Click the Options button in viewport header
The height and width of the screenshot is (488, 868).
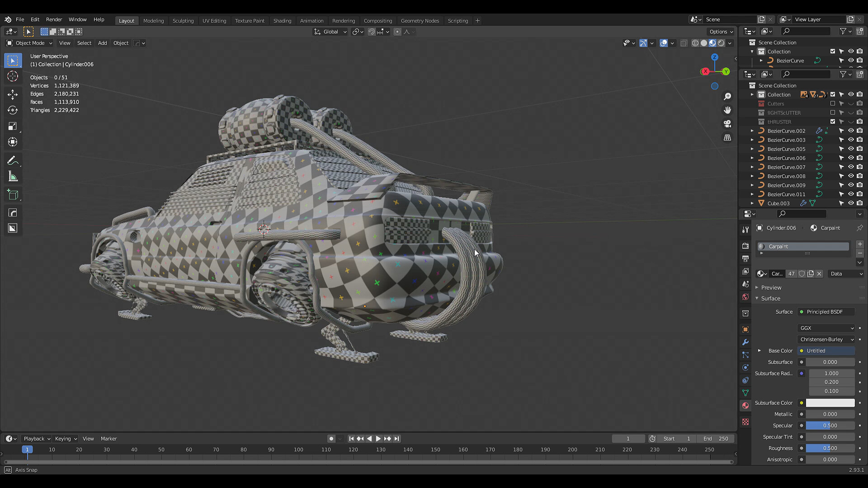(721, 31)
